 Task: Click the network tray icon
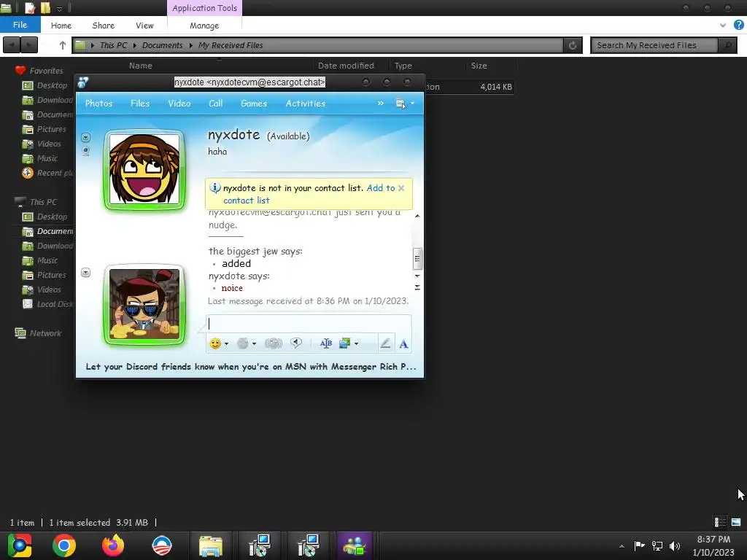point(657,545)
